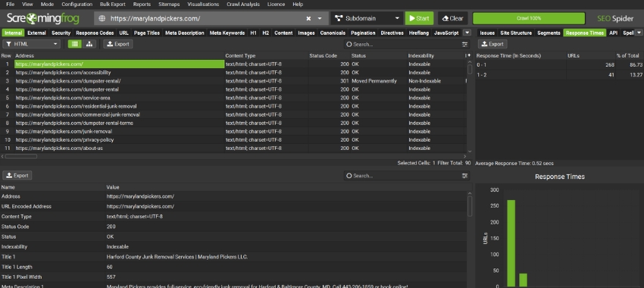Switch to the Response Codes tab

click(95, 33)
